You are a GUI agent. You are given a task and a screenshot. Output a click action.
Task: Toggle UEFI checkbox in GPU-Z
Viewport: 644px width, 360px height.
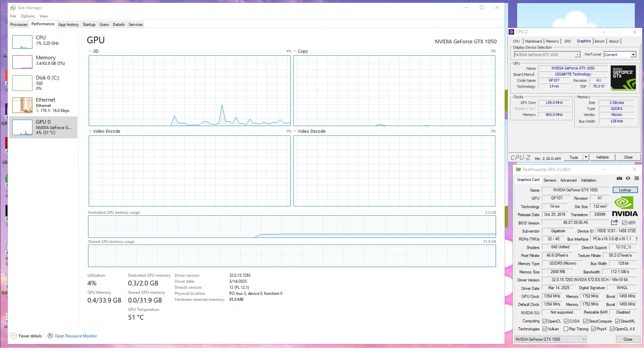pyautogui.click(x=624, y=223)
